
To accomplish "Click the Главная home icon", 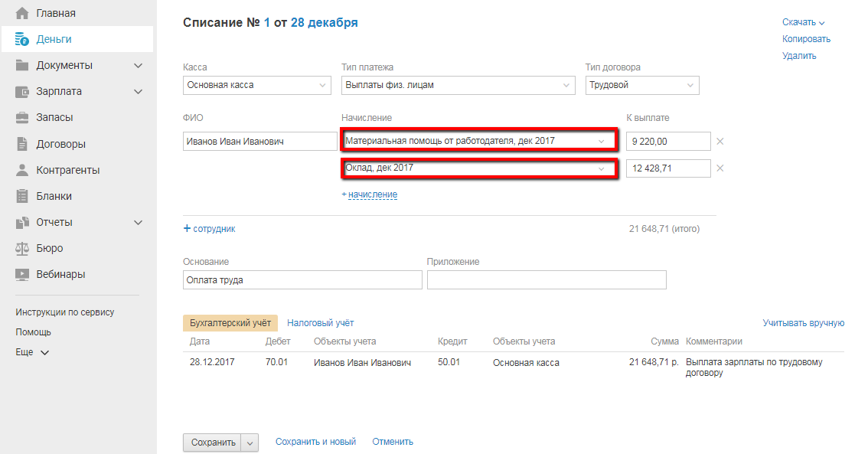I will pyautogui.click(x=22, y=13).
